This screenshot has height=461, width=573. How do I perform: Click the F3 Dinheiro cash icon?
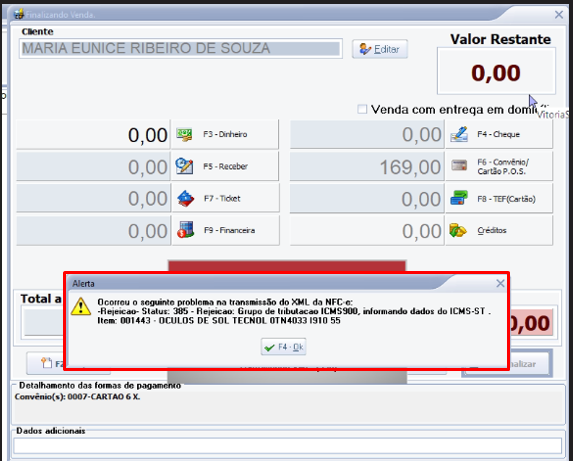[185, 134]
